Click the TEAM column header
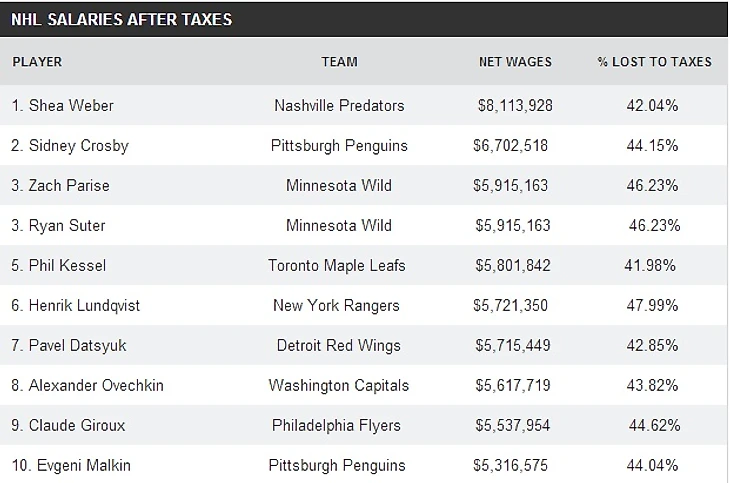The image size is (730, 483). pos(339,62)
